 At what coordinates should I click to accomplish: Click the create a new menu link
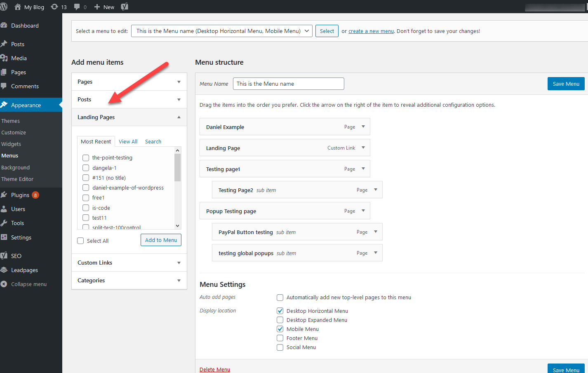point(371,31)
